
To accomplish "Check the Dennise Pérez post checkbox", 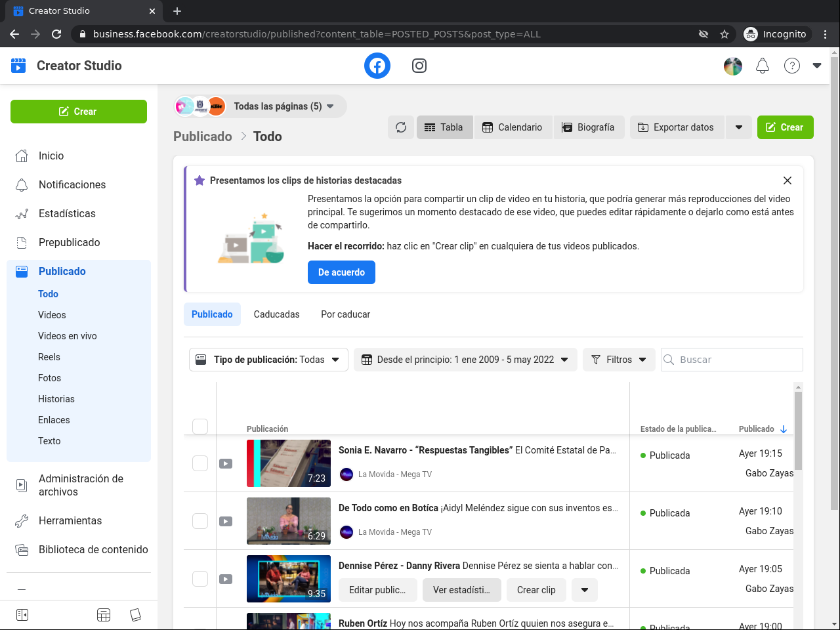I will tap(200, 579).
